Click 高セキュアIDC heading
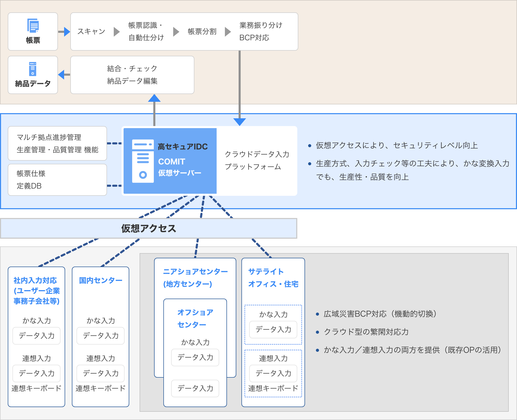The image size is (517, 420). point(183,147)
